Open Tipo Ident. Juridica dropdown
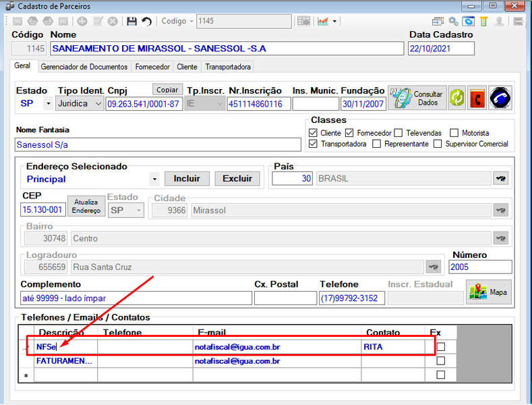The image size is (532, 405). 98,103
